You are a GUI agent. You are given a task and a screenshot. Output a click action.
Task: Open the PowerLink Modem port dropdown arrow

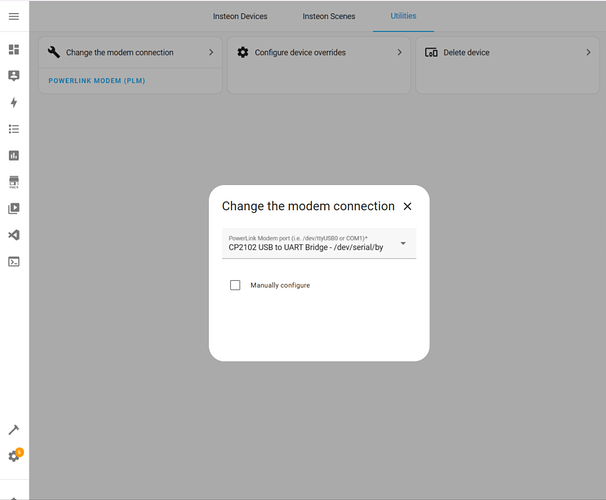[x=403, y=243]
